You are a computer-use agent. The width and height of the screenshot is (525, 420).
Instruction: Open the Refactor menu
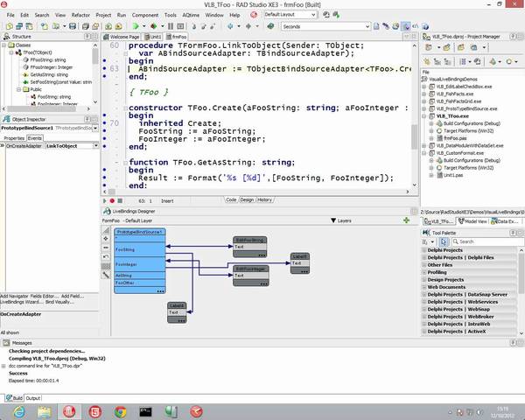(x=80, y=15)
